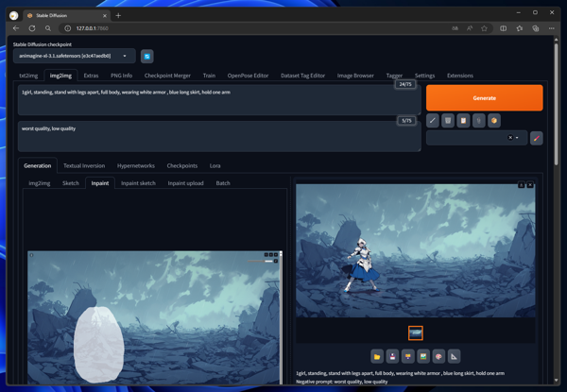The image size is (567, 392).
Task: Select the Lora tab
Action: pos(215,166)
